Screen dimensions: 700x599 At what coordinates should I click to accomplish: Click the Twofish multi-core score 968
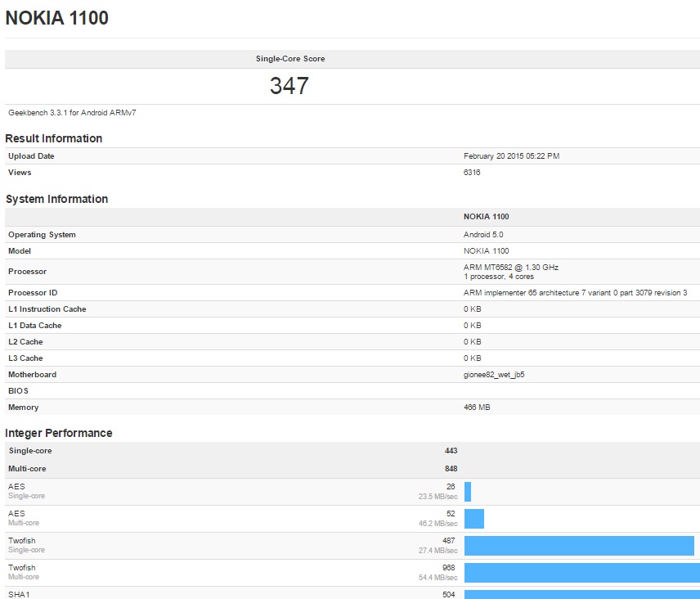[x=449, y=568]
